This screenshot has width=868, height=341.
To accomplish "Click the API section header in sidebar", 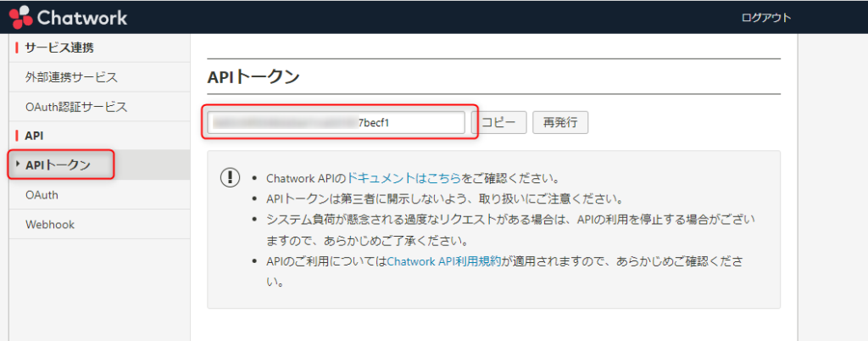I will pyautogui.click(x=35, y=136).
